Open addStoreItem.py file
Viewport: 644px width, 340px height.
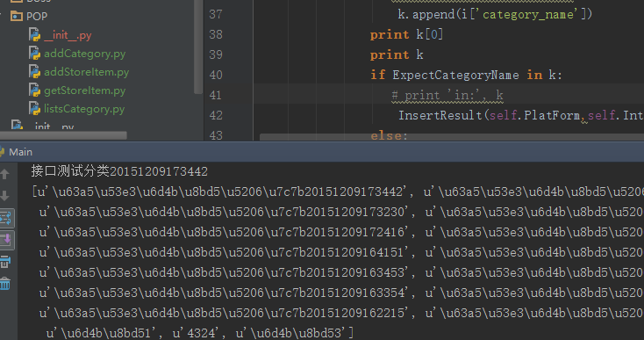tap(86, 72)
